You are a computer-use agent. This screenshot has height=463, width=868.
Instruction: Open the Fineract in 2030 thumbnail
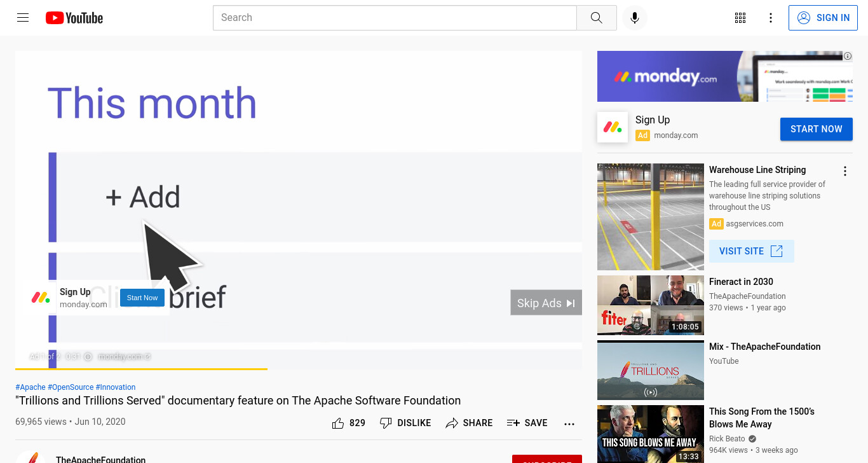651,305
